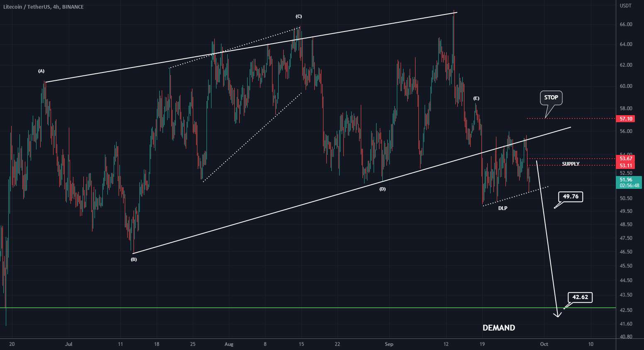Select the 42.62 target callout

pyautogui.click(x=580, y=297)
